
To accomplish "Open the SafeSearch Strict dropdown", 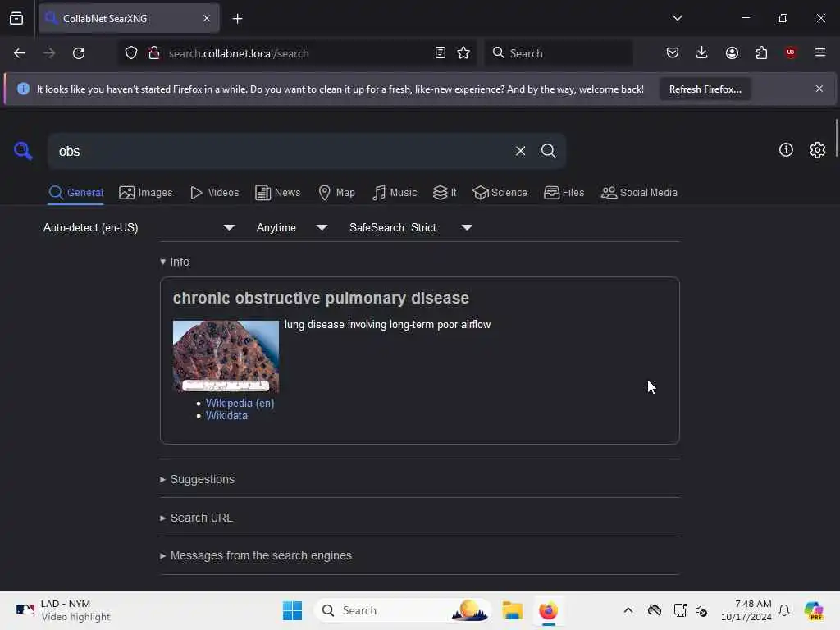I will (411, 228).
